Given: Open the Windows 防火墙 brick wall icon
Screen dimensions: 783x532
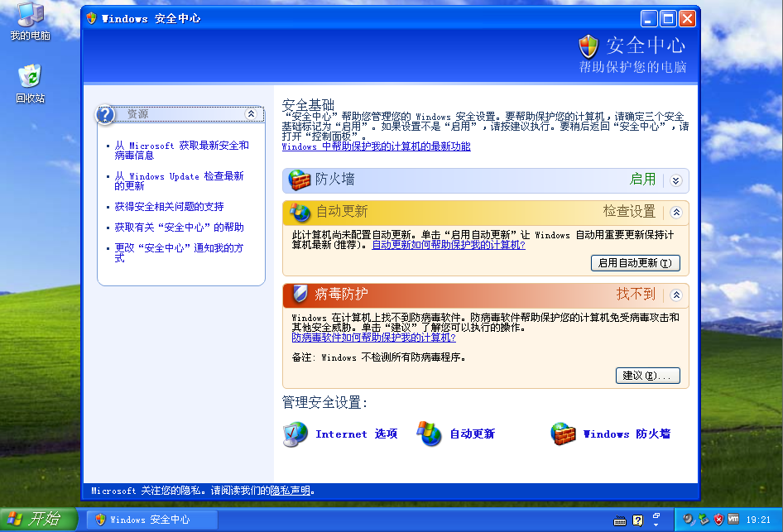Looking at the screenshot, I should pos(564,434).
